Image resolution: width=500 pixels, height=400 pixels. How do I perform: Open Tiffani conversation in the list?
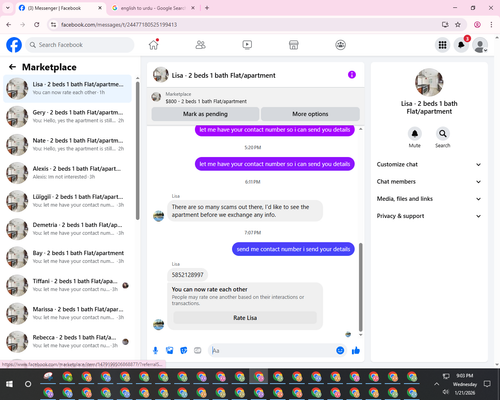(68, 285)
